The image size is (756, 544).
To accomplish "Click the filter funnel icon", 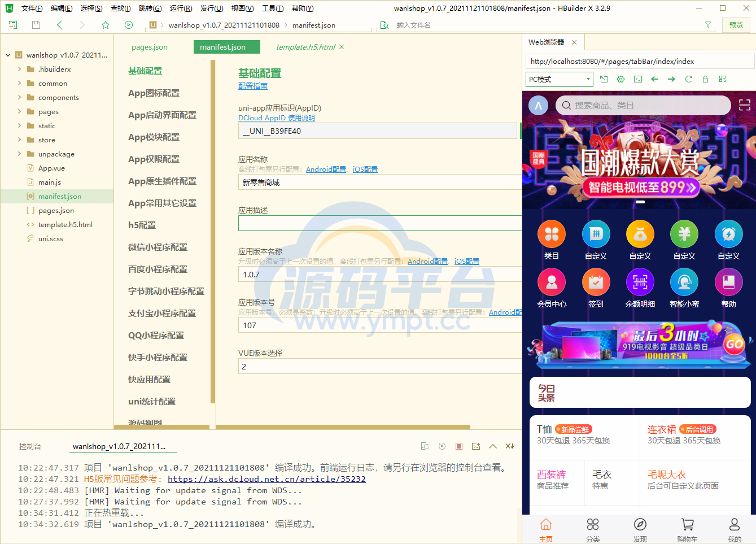I will click(708, 25).
